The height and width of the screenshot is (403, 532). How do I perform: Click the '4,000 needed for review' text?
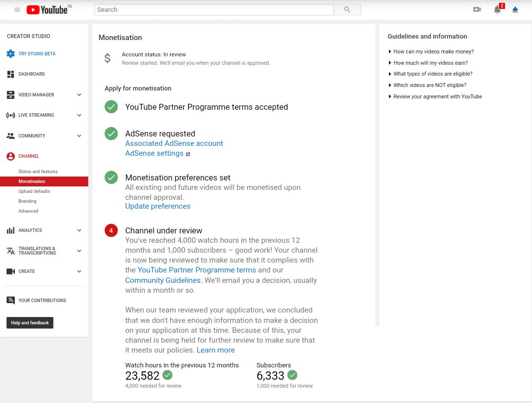pyautogui.click(x=153, y=386)
